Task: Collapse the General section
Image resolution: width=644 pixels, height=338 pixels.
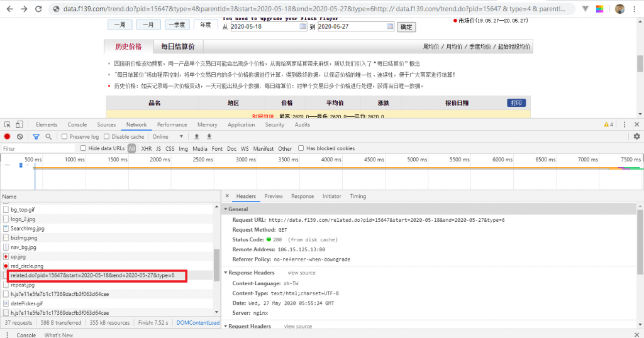Action: [x=226, y=209]
